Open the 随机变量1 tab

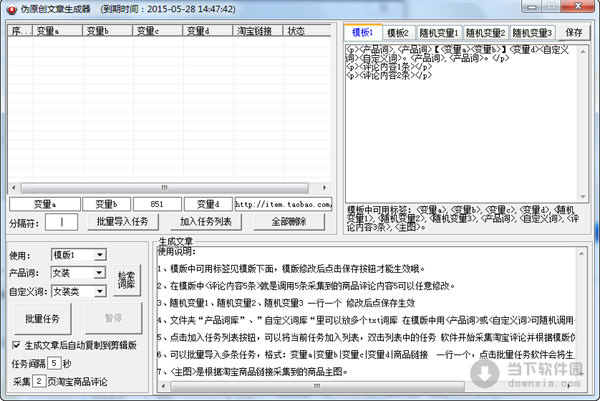pyautogui.click(x=439, y=33)
